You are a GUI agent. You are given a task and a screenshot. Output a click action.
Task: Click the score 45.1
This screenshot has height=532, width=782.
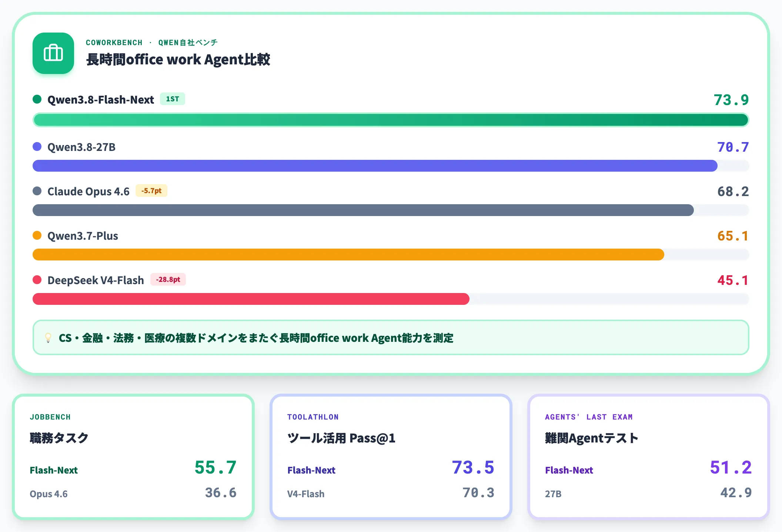[x=733, y=280]
